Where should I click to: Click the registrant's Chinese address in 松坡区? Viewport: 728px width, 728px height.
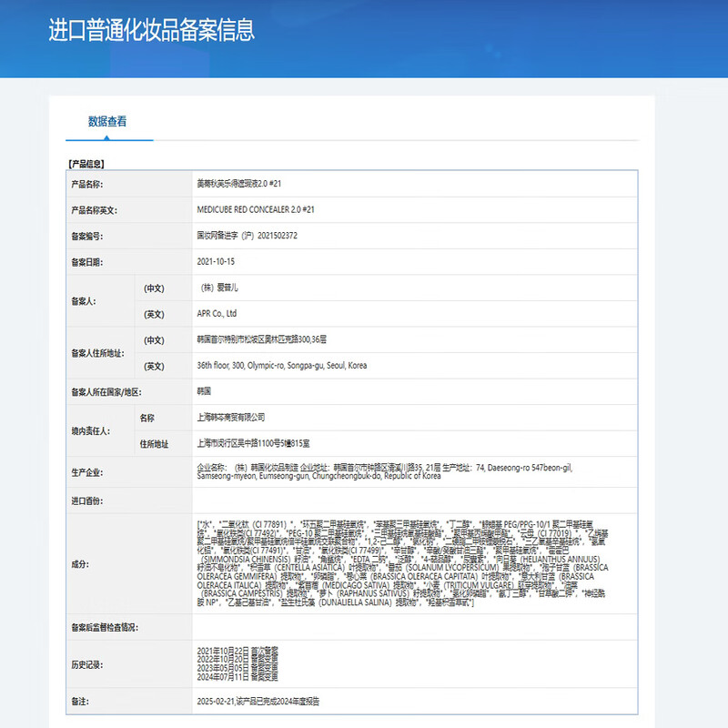tap(273, 339)
